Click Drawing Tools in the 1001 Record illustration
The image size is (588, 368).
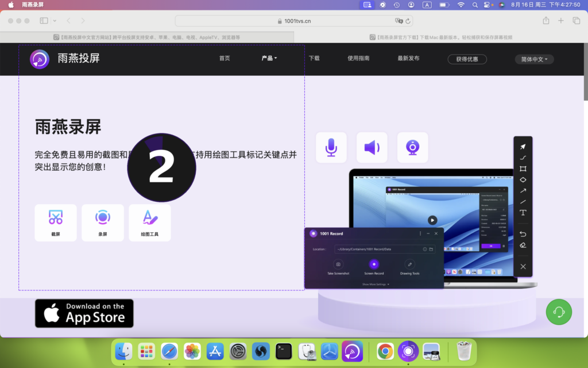pos(410,267)
